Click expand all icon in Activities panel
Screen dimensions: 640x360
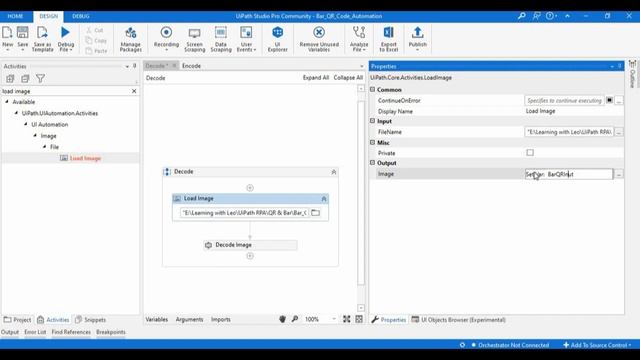click(10, 78)
